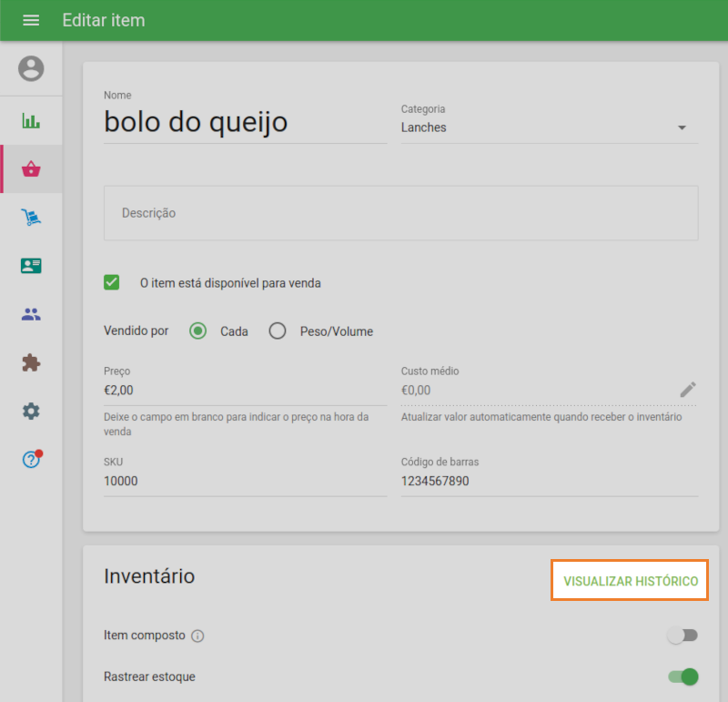Open the customers (people) section

[30, 313]
